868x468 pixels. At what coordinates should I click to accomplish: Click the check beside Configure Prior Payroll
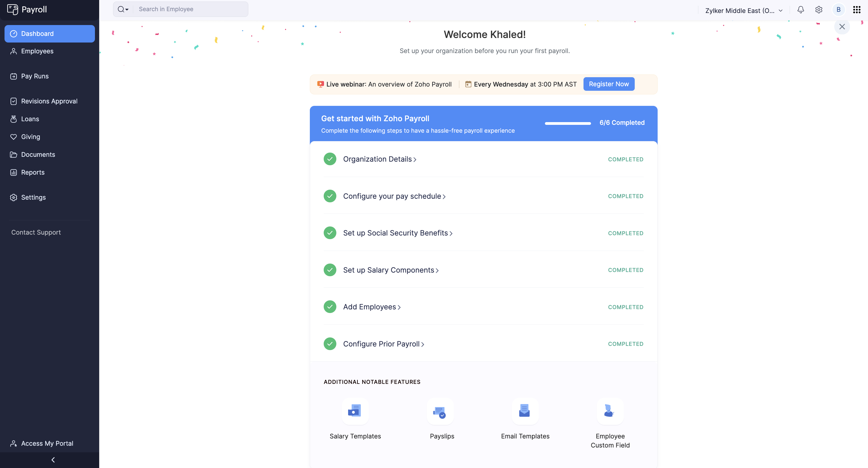pos(330,344)
